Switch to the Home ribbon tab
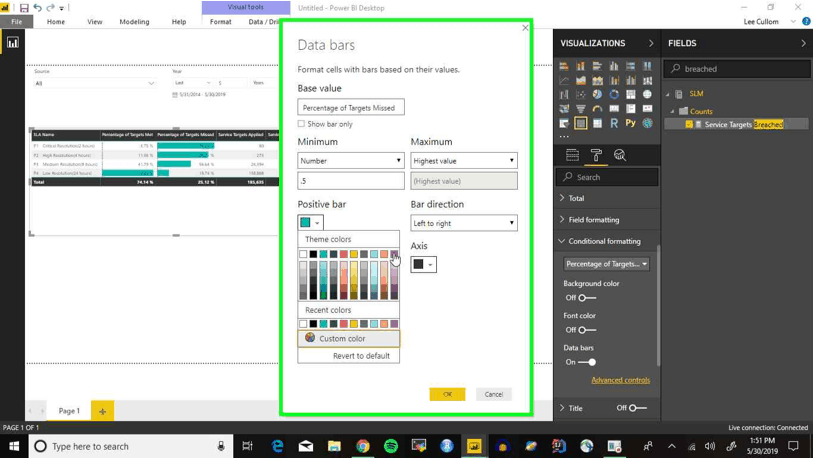The width and height of the screenshot is (815, 460). 56,22
